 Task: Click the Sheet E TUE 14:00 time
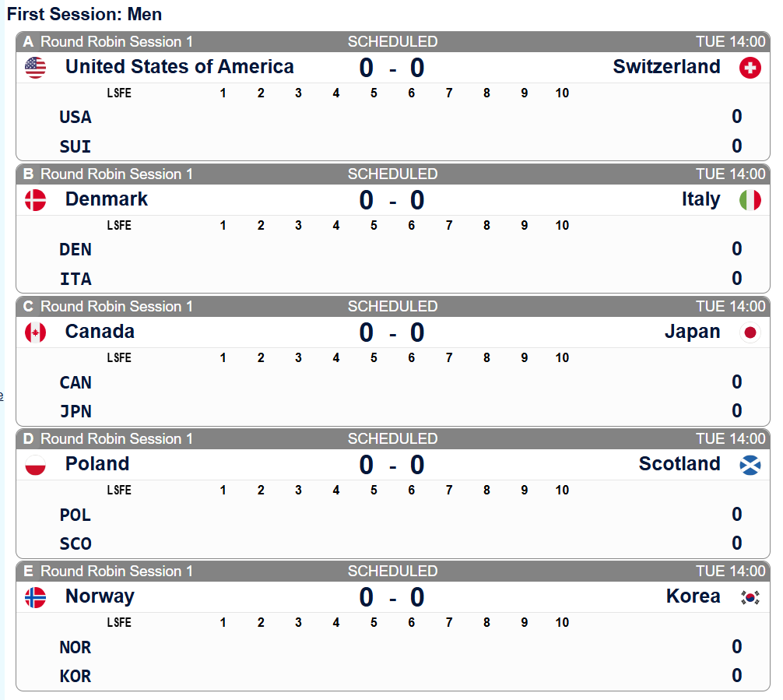[730, 572]
